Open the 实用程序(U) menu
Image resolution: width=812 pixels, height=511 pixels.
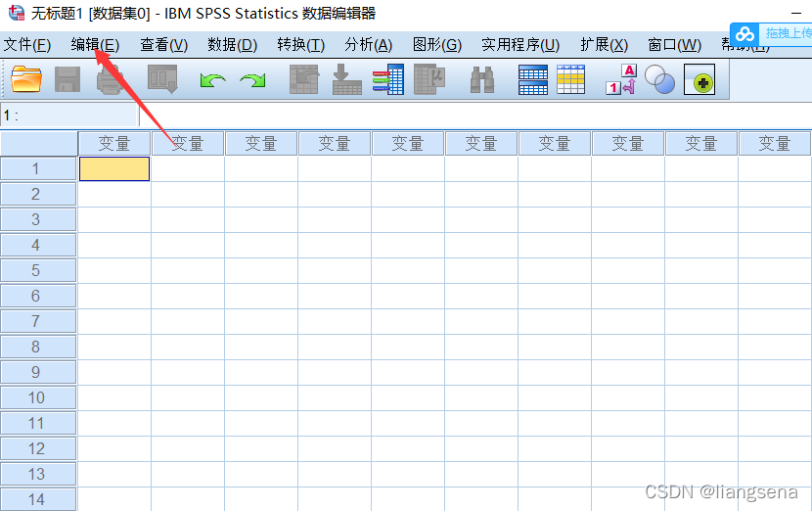520,45
